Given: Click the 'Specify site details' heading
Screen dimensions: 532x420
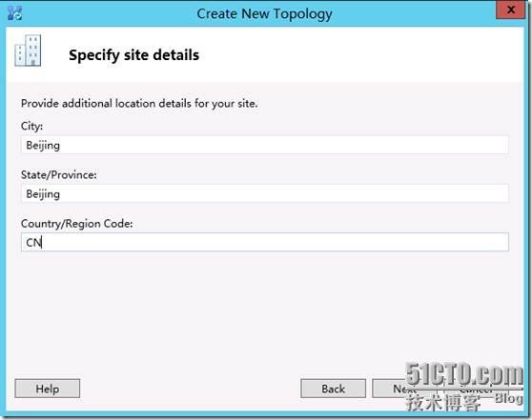Looking at the screenshot, I should [133, 55].
